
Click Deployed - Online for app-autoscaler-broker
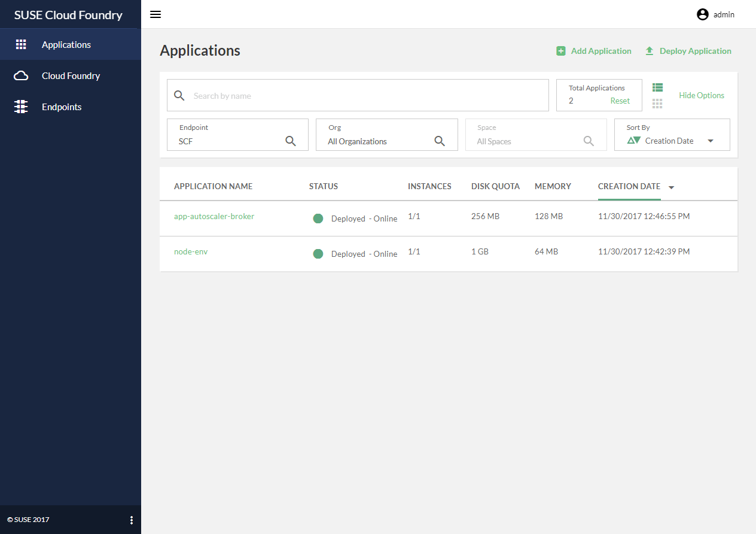[x=364, y=219]
